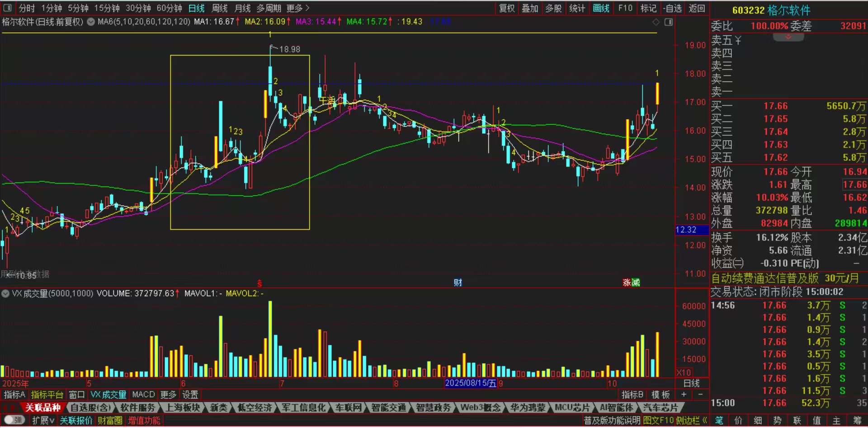Click the 减 marker below the chart
This screenshot has width=868, height=428.
coord(636,283)
